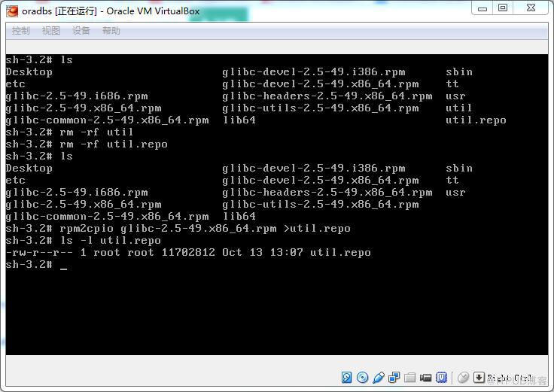Maximize the oradbs VirtualBox window
The height and width of the screenshot is (392, 554).
click(x=503, y=8)
